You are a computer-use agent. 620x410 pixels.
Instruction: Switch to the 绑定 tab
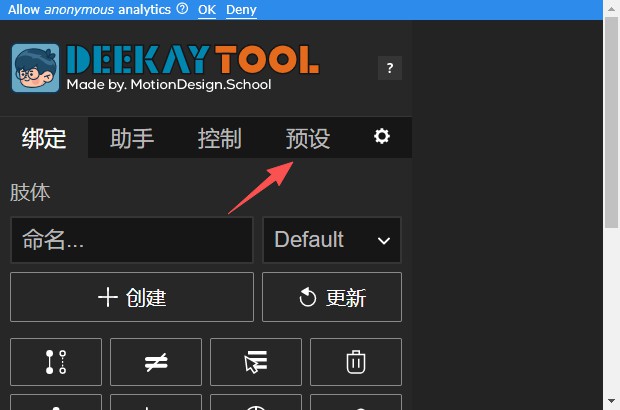(44, 138)
